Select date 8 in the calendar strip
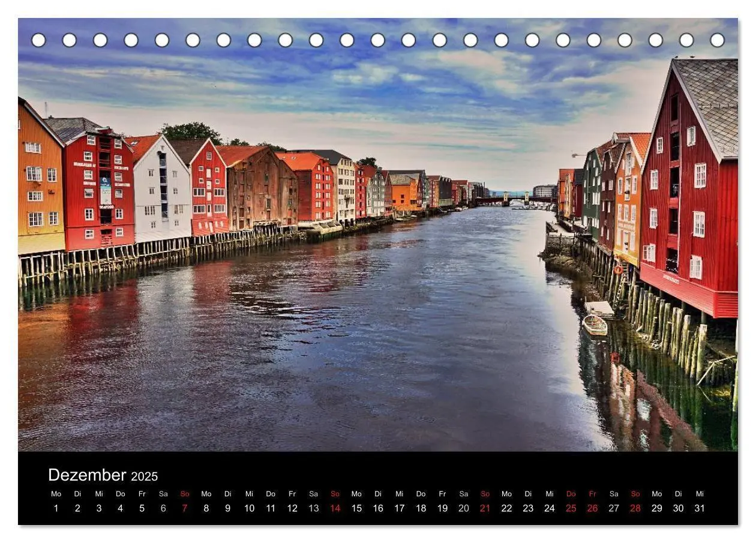 [206, 508]
